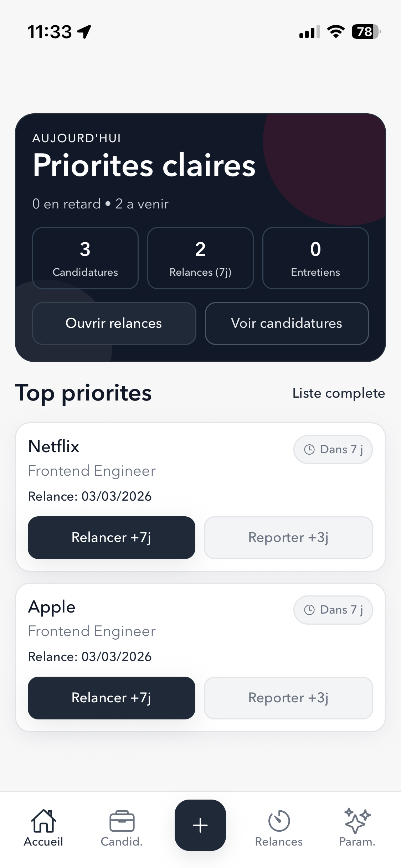Tap the Accueil home icon
Viewport: 401px width, 868px height.
click(x=43, y=821)
